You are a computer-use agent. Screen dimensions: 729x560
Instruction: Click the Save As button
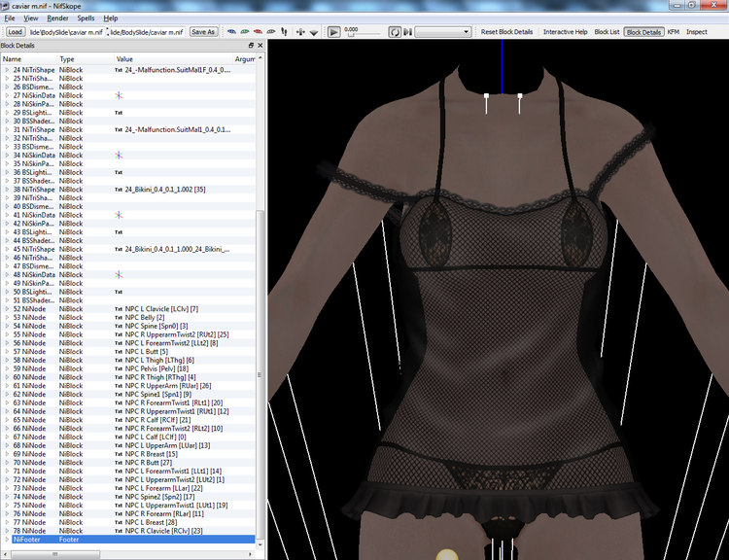pyautogui.click(x=203, y=32)
